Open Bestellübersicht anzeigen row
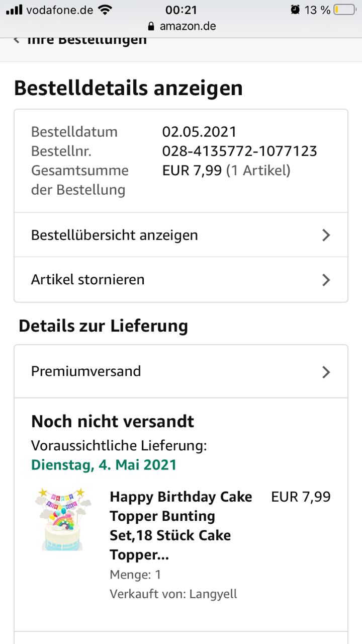Screen dimensions: 362x644 point(115,235)
